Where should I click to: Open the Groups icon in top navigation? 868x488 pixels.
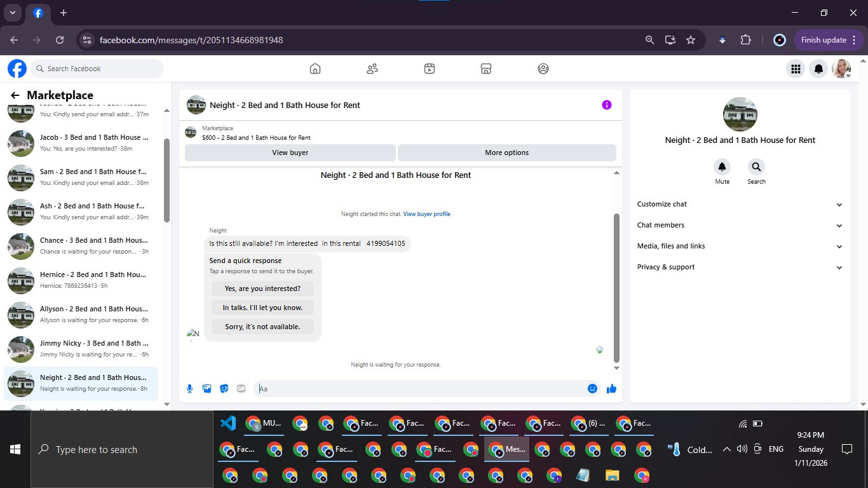tap(543, 69)
